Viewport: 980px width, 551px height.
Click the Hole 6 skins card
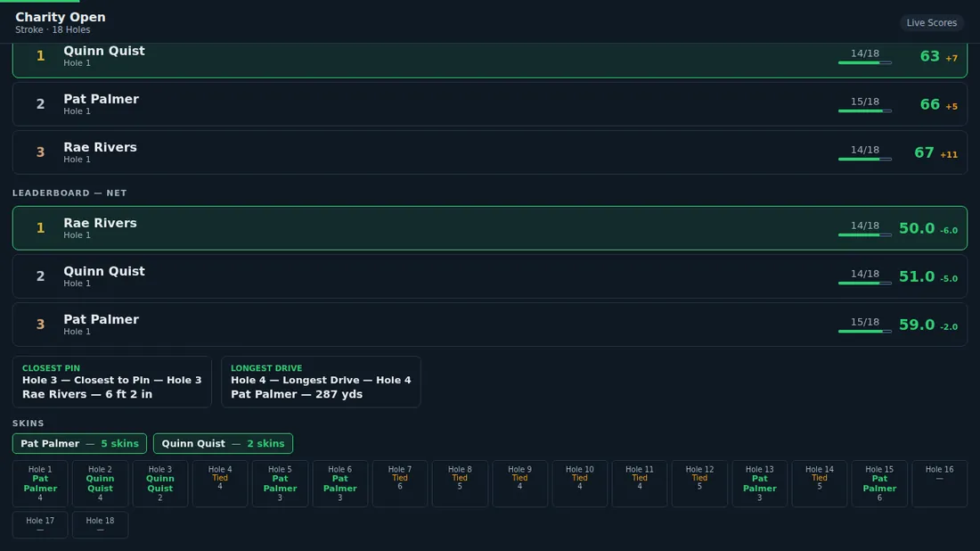point(340,483)
